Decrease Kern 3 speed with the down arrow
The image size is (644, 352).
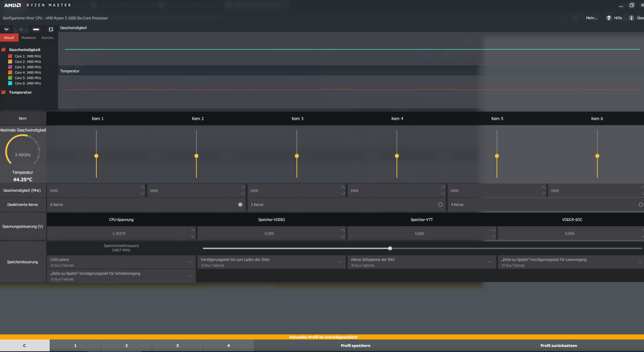click(x=343, y=194)
